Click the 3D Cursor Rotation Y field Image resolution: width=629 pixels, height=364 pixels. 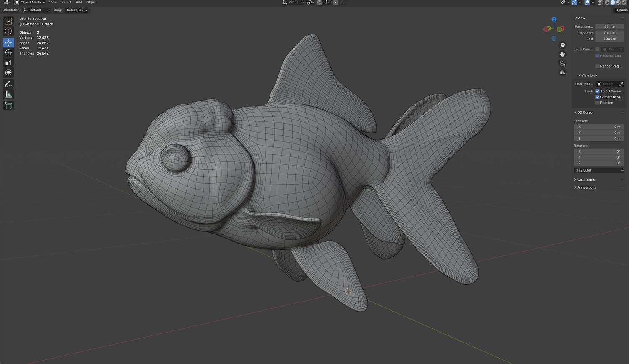(599, 157)
